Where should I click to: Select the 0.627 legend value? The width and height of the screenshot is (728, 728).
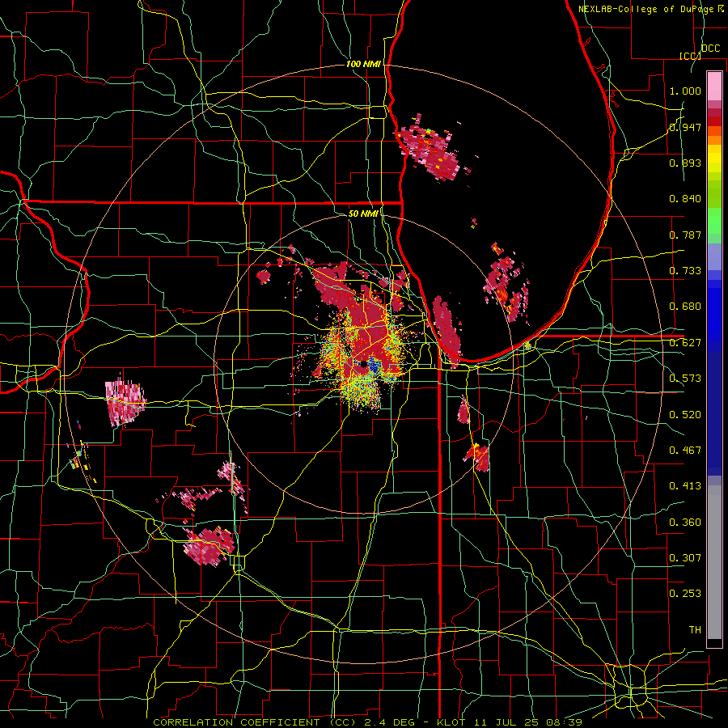[685, 343]
